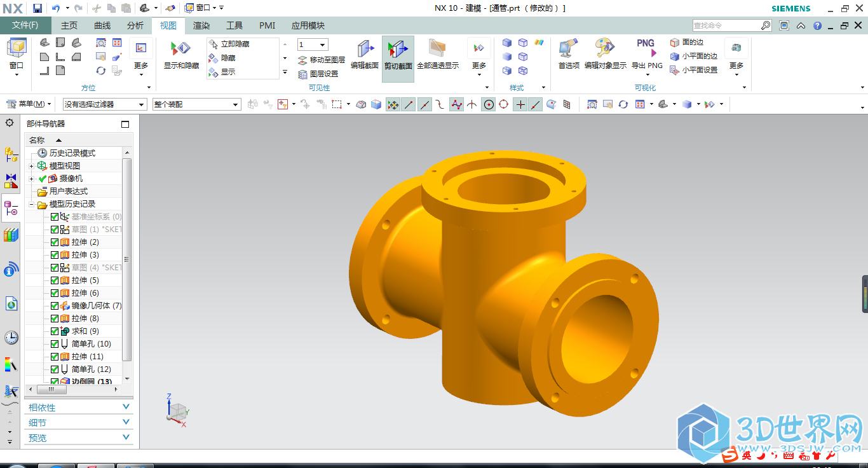Uncheck the 拉伸 (3) feature checkbox
This screenshot has height=468, width=868.
54,255
